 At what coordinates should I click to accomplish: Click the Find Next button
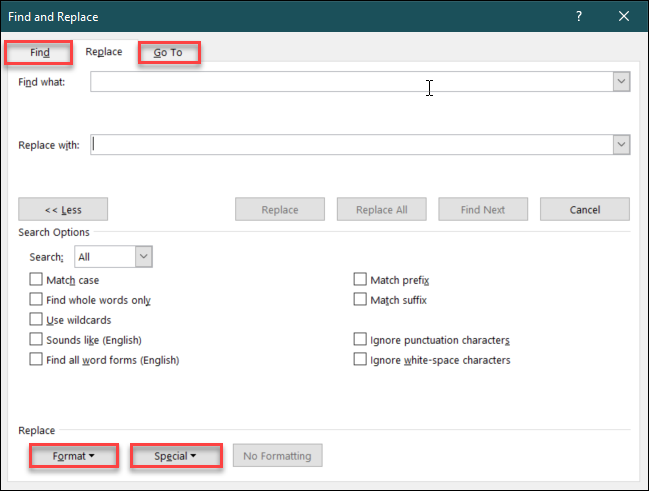[483, 209]
